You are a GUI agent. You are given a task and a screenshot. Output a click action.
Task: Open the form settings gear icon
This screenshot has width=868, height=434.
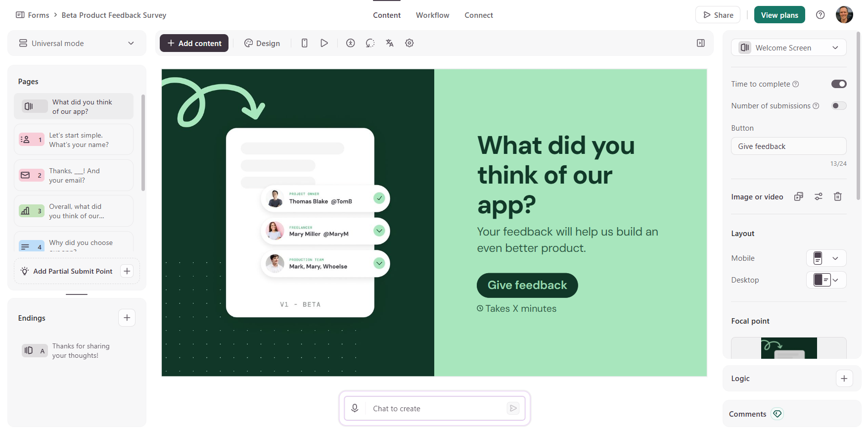[x=410, y=43]
